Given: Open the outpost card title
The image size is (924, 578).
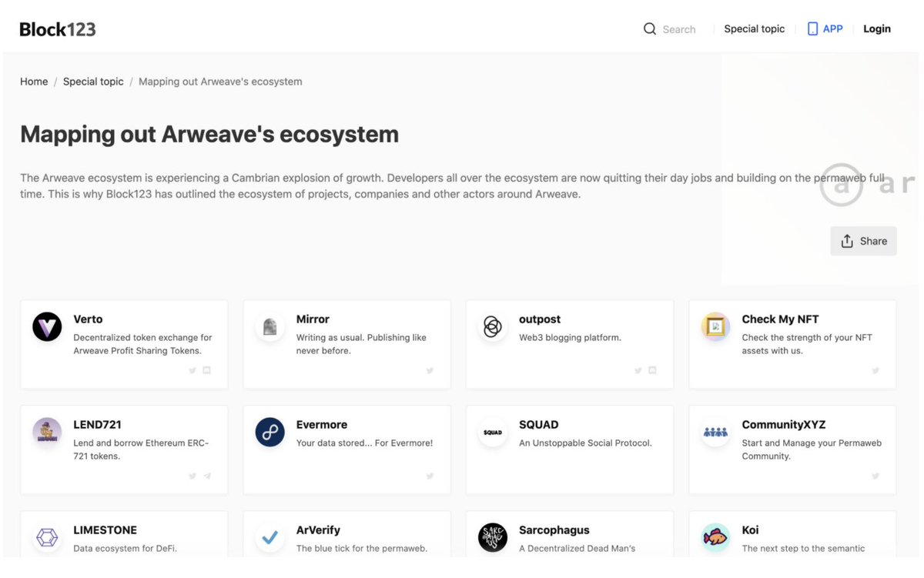Looking at the screenshot, I should [x=540, y=319].
